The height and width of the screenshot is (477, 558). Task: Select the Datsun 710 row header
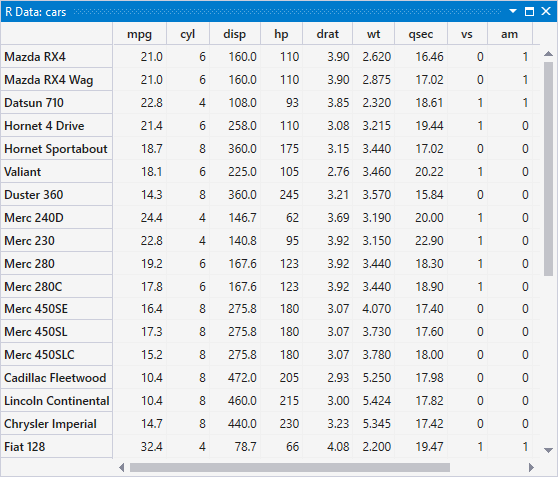(57, 103)
